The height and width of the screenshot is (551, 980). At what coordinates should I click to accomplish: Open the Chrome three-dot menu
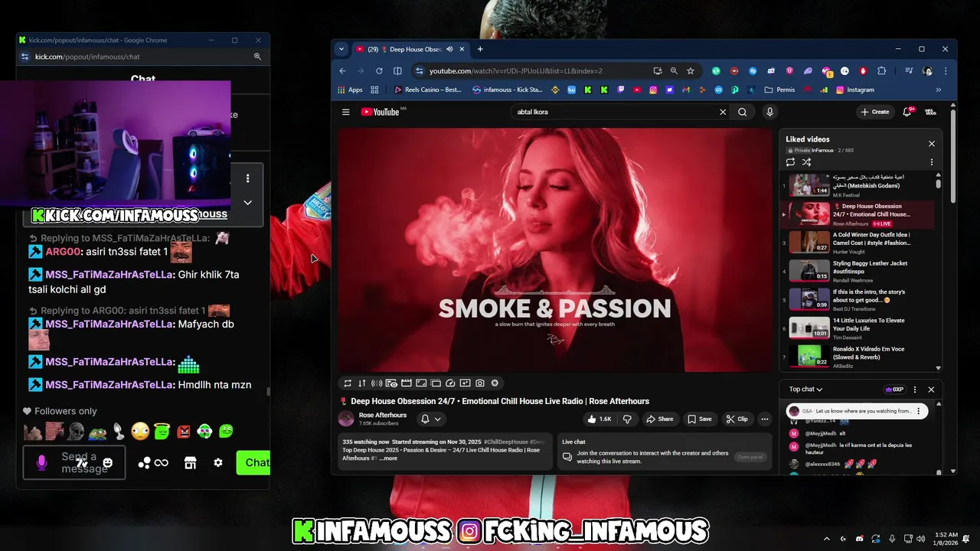945,70
